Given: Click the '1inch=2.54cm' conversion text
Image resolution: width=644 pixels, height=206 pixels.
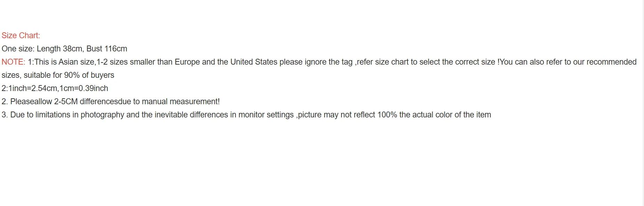Looking at the screenshot, I should coord(33,88).
